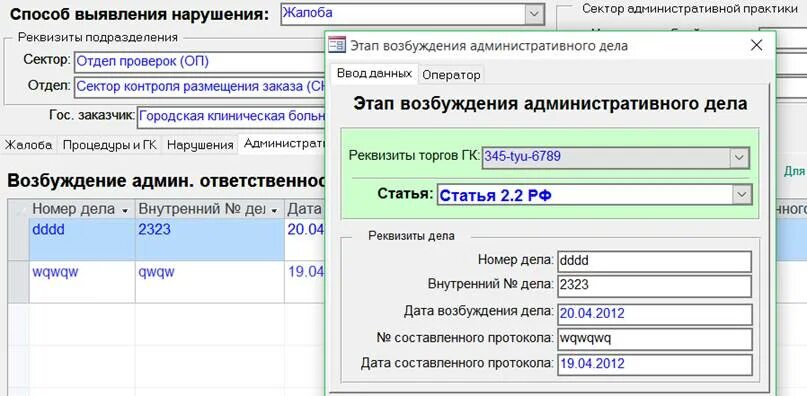Viewport: 807px width, 396px height.
Task: Click the Гос. заказчик field
Action: (231, 116)
